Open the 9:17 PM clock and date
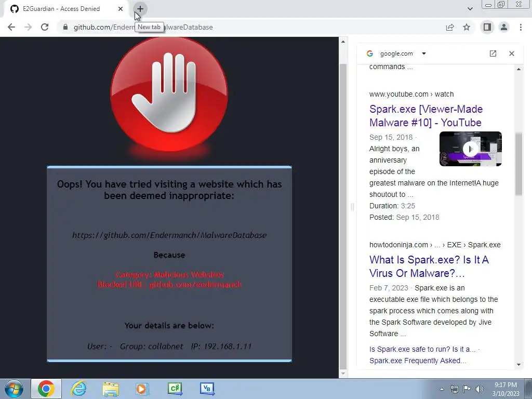This screenshot has height=399, width=532. pos(506,389)
